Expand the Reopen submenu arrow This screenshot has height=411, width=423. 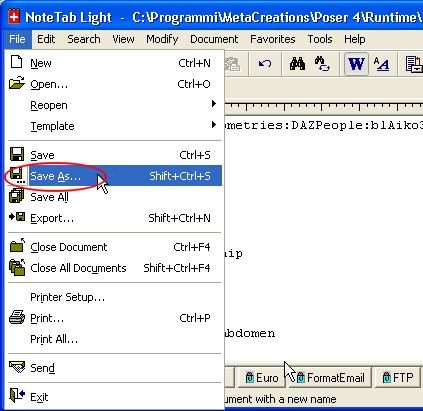click(x=214, y=104)
